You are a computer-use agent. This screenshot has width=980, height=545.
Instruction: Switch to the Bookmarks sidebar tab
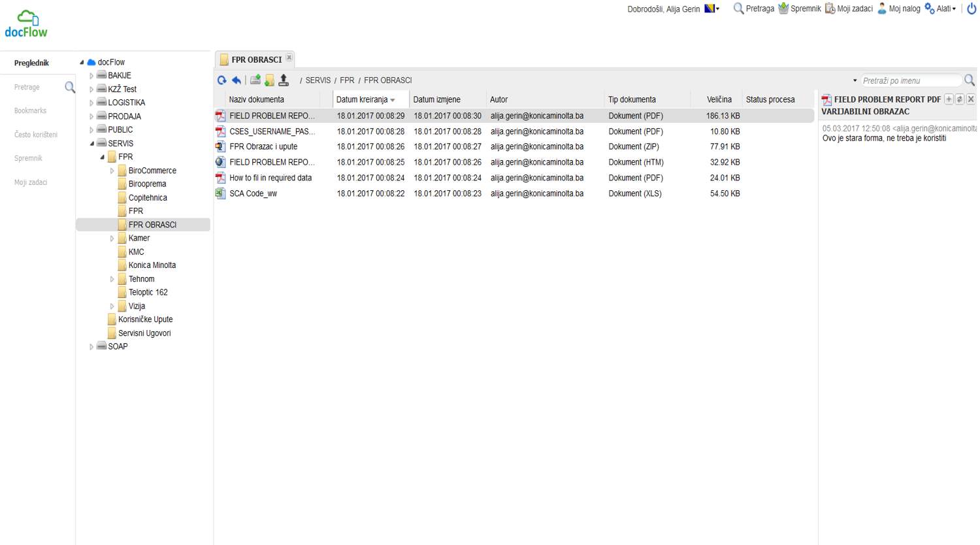click(x=31, y=110)
